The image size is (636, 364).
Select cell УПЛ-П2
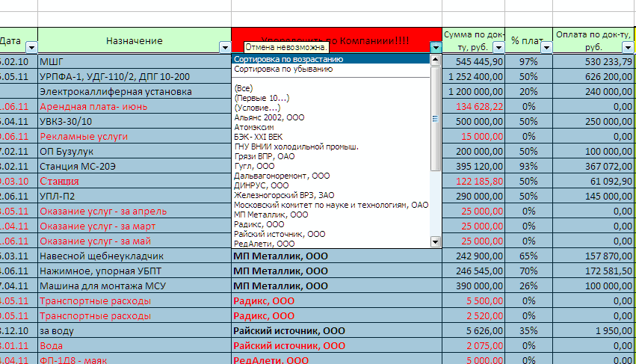pyautogui.click(x=135, y=197)
